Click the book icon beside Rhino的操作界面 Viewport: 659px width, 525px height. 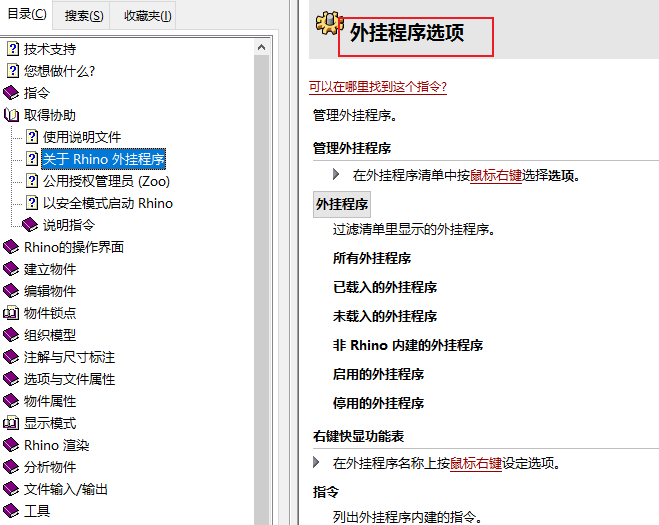(11, 247)
